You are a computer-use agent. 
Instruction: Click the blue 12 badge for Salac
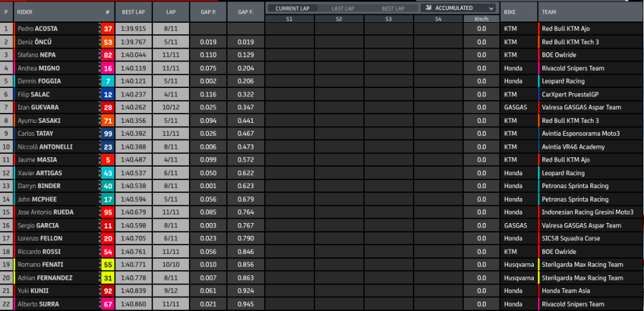[107, 94]
